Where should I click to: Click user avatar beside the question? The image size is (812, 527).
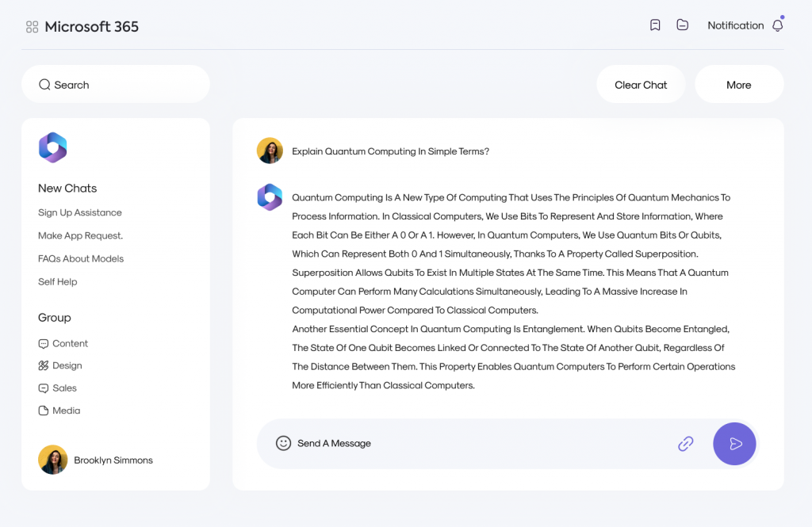point(270,151)
